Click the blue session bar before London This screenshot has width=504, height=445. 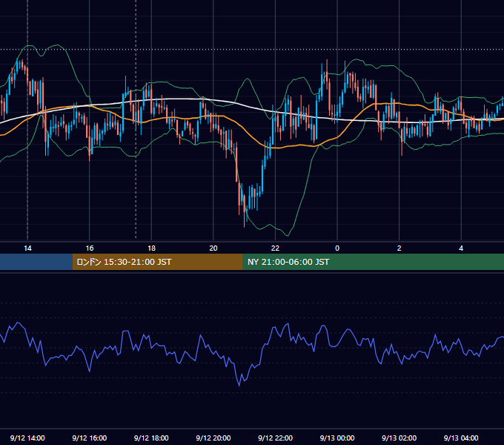[x=36, y=262]
